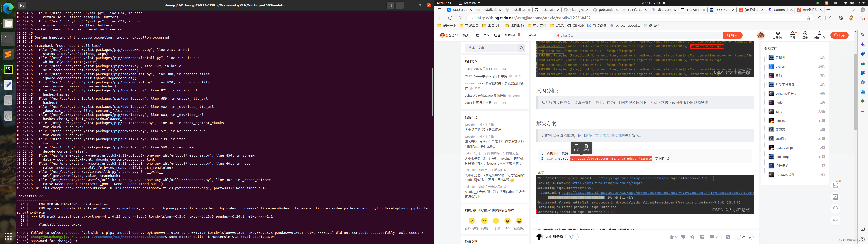Image resolution: width=868 pixels, height=244 pixels.
Task: Open the Terminal search icon
Action: 390,5
